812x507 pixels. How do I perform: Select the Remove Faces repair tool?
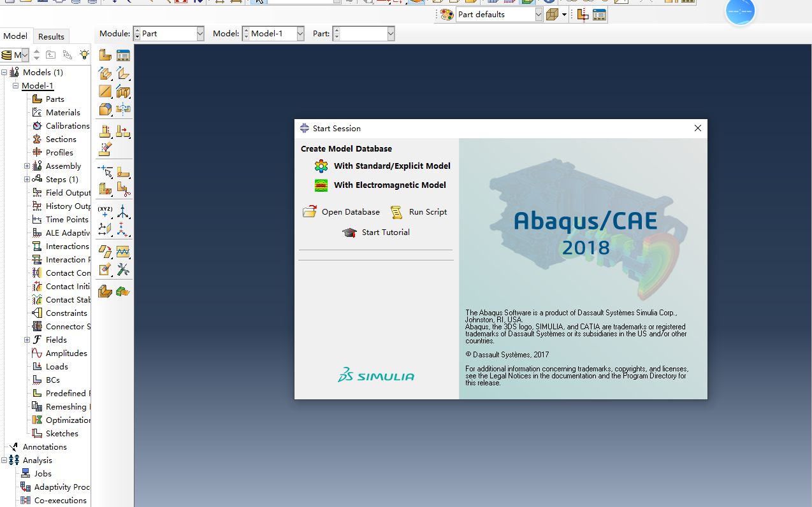tap(105, 252)
